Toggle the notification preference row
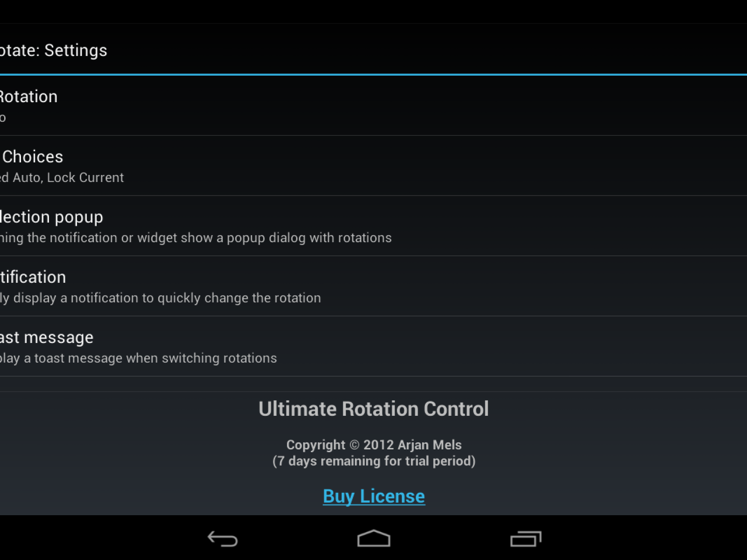 pos(373,286)
